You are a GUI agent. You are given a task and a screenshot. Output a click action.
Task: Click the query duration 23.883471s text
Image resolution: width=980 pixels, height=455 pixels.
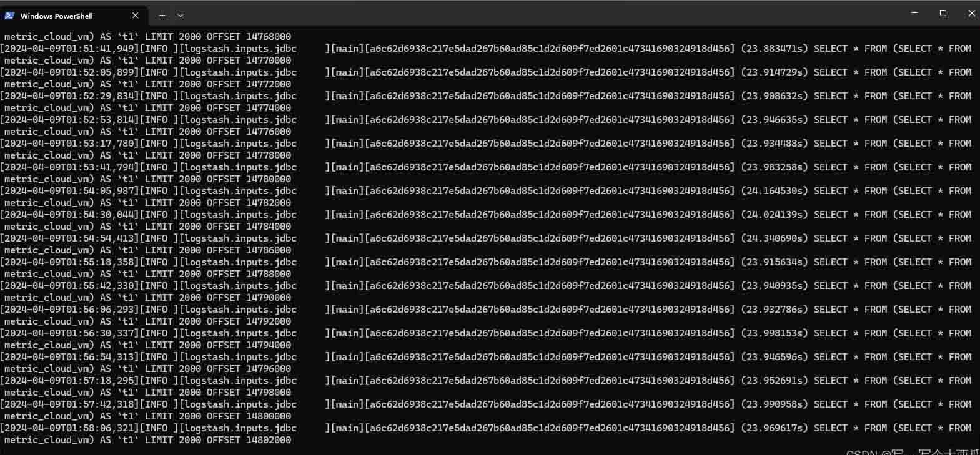774,49
